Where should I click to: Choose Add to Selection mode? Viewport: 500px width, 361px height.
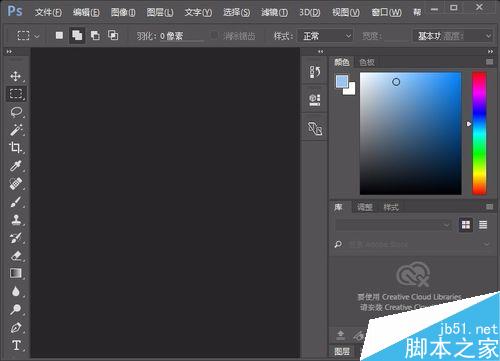(77, 35)
